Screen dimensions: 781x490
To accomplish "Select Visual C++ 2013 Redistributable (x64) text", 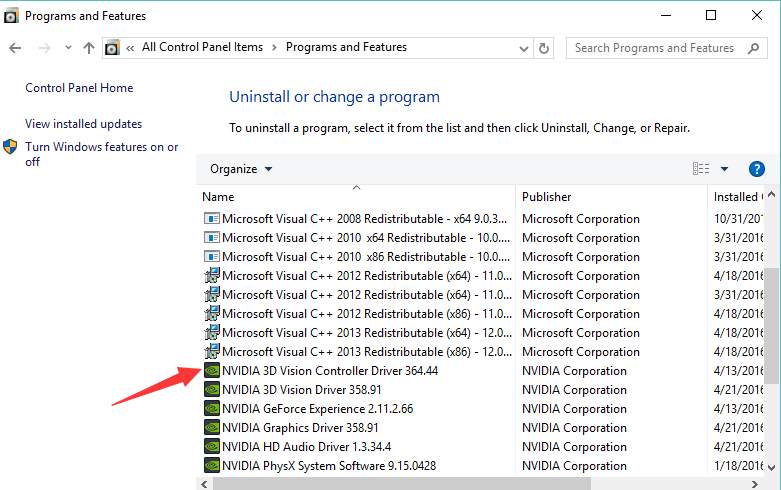I will tap(367, 333).
